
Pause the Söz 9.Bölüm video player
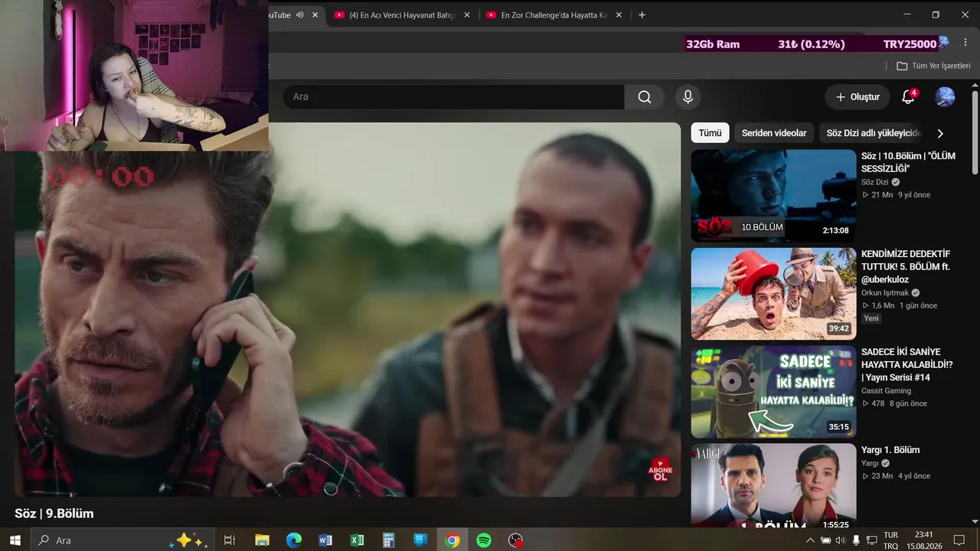click(x=348, y=310)
